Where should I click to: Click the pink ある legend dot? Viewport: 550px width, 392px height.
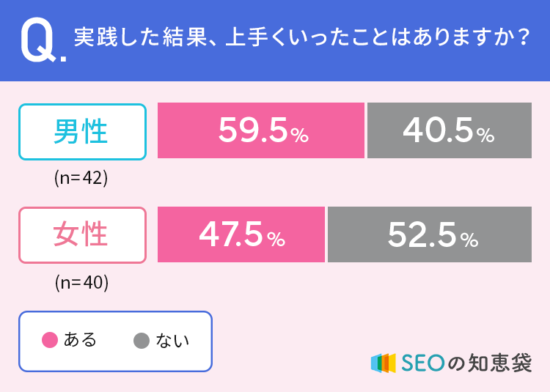tap(50, 340)
